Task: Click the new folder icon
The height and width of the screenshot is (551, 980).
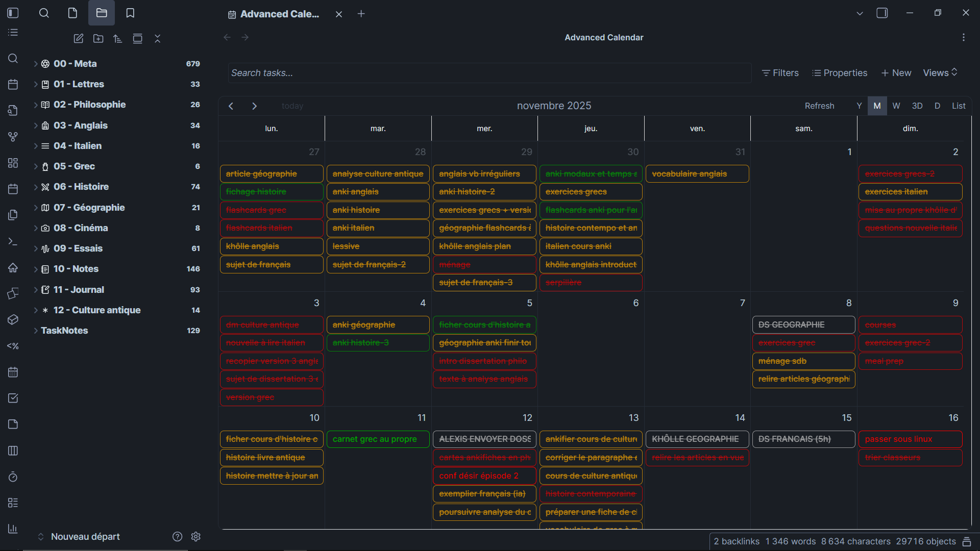Action: (98, 39)
